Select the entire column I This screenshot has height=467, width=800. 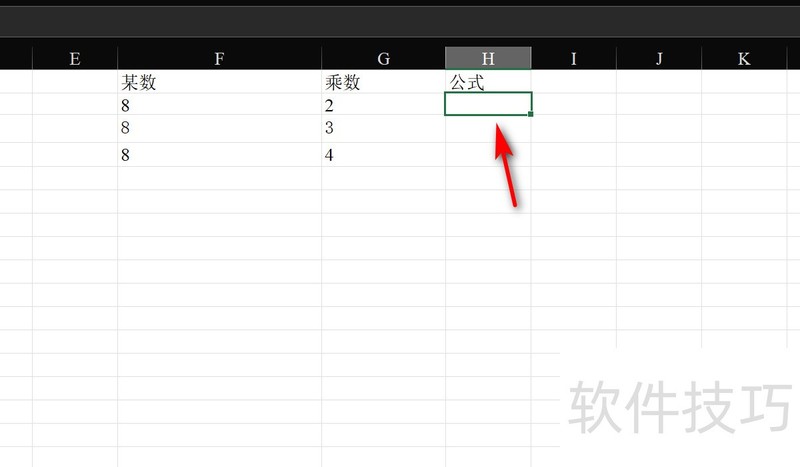click(573, 58)
